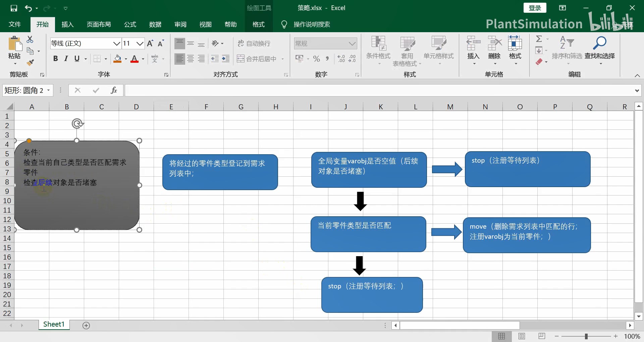Click cells Format (格式) button
The image size is (644, 342).
point(515,50)
